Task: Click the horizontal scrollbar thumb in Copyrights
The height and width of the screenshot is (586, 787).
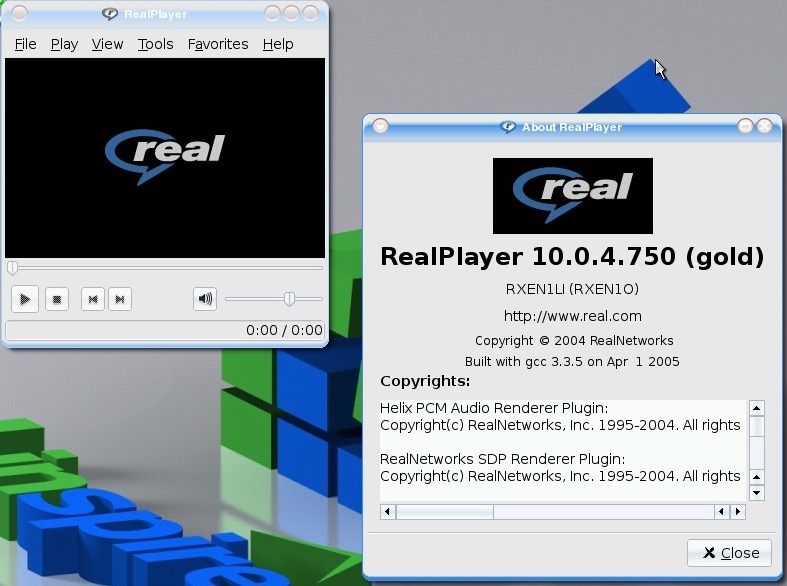Action: (444, 512)
